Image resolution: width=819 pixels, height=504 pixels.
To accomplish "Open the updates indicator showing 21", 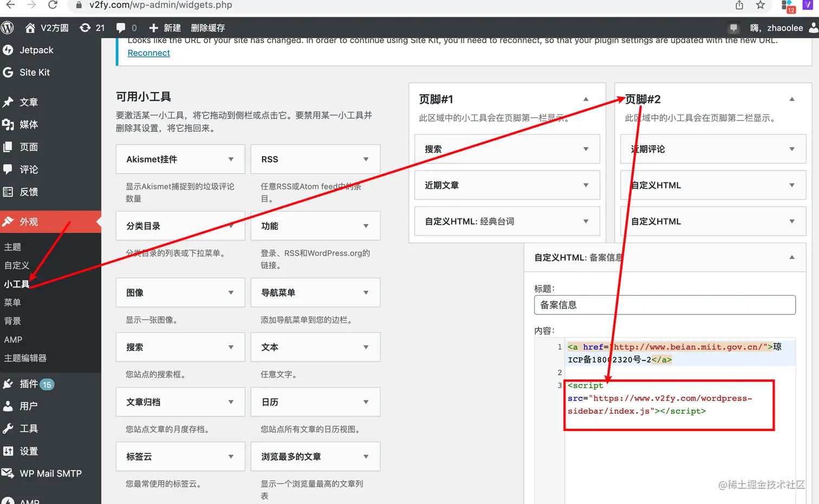I will [92, 28].
